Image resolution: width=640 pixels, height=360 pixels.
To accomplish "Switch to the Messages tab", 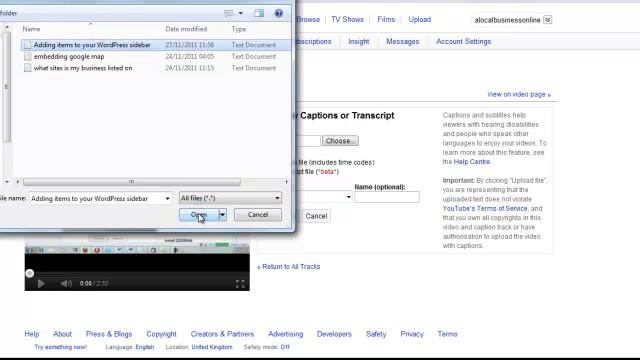I will 402,42.
